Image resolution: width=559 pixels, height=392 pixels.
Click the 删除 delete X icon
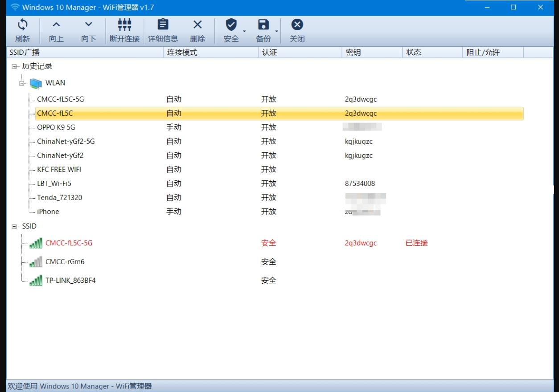(197, 24)
